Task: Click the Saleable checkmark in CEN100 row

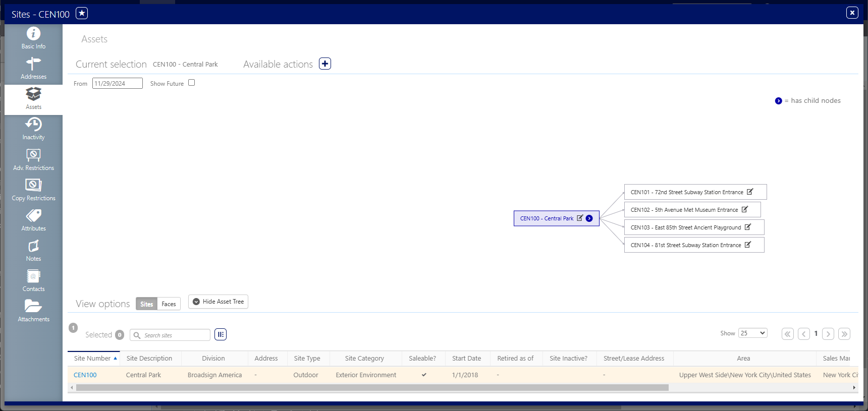Action: [x=424, y=375]
